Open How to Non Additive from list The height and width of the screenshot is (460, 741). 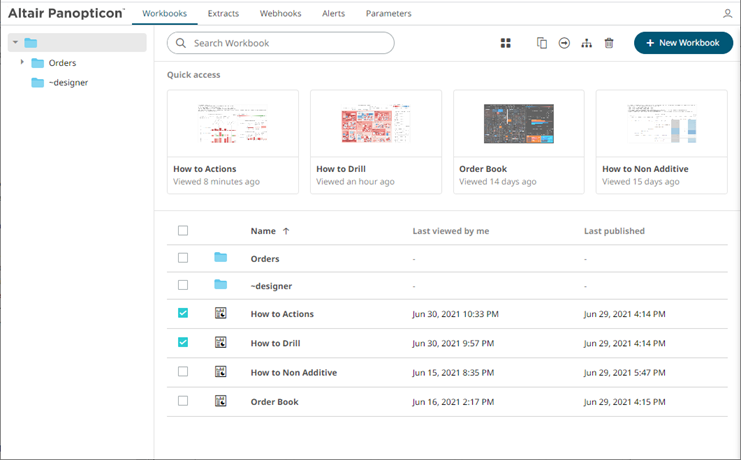293,372
